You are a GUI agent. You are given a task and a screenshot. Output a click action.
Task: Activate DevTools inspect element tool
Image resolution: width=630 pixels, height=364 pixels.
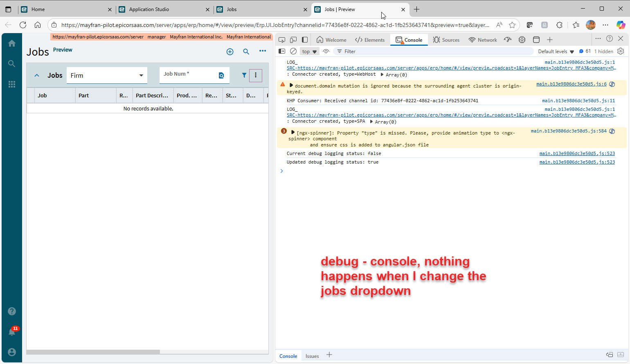coord(282,40)
